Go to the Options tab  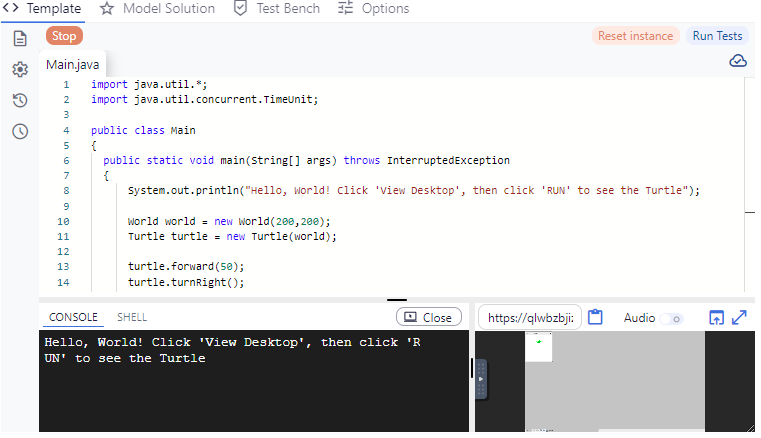(x=373, y=8)
